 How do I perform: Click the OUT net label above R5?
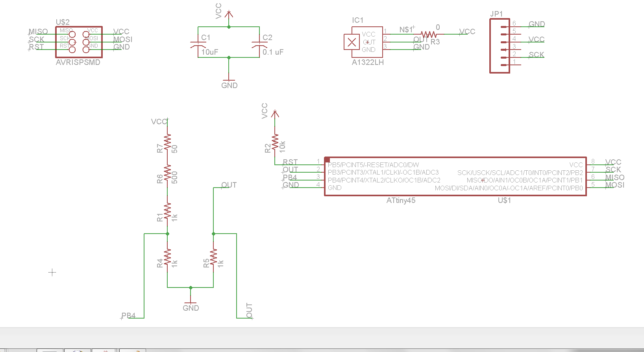(229, 185)
